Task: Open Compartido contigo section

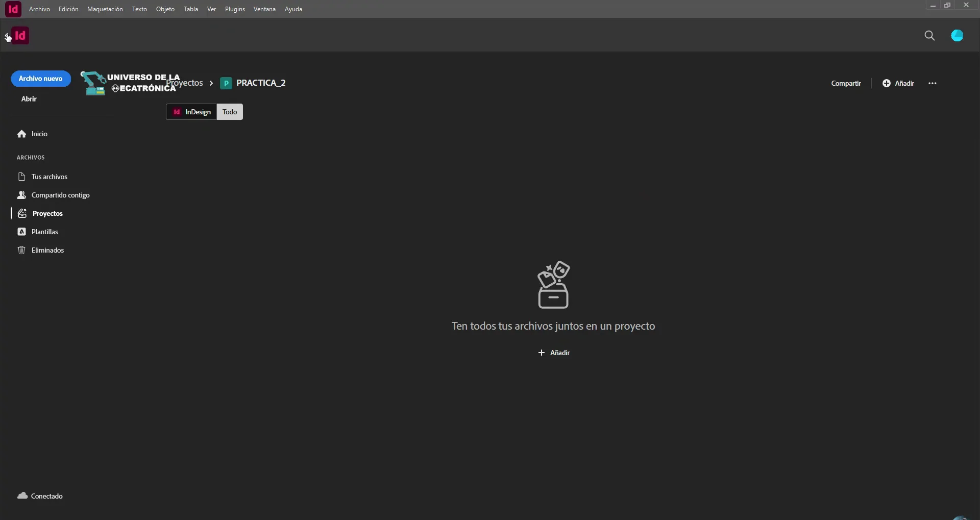Action: (60, 195)
